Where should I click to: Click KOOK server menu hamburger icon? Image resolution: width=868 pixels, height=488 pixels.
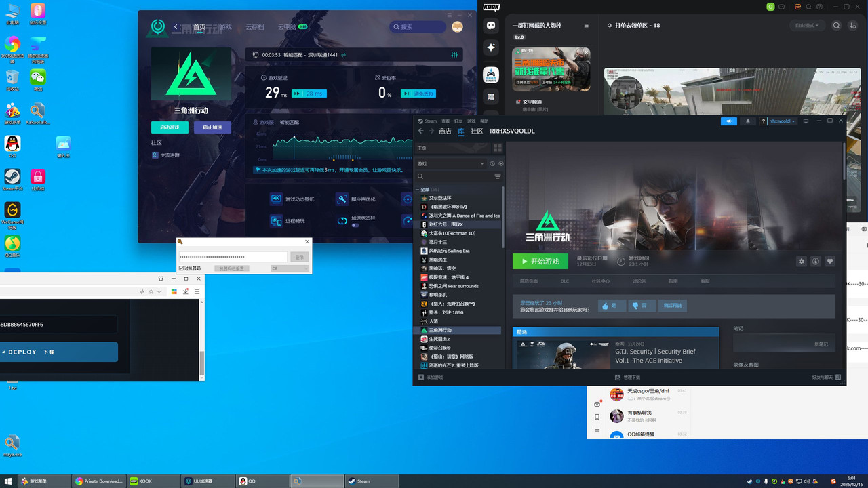pos(587,26)
